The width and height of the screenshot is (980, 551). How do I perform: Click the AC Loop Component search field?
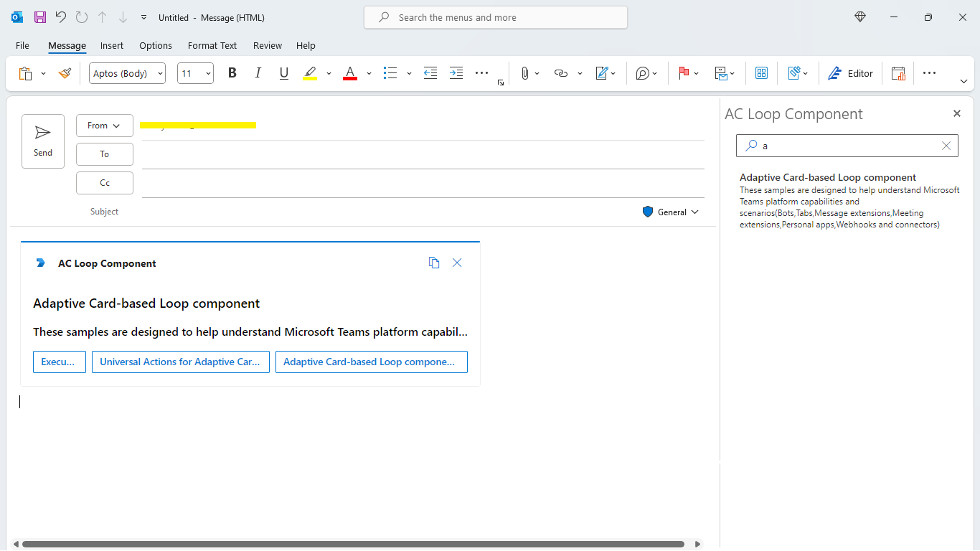tap(847, 146)
